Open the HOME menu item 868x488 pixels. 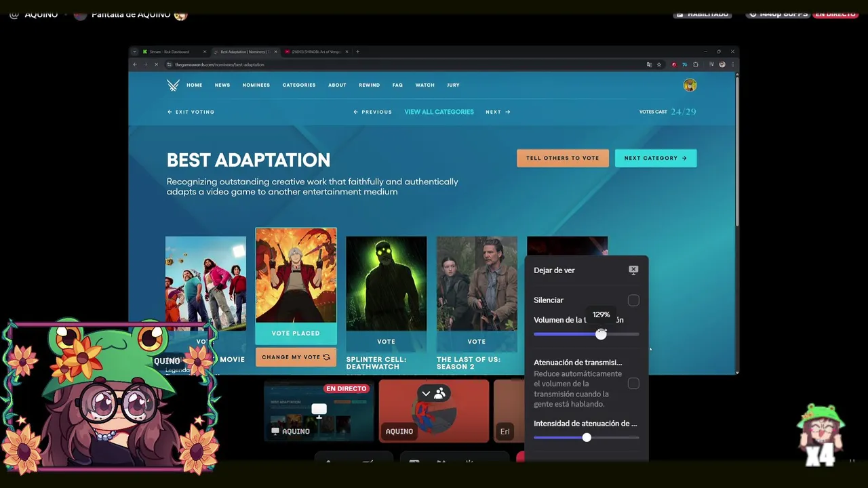[x=195, y=85]
